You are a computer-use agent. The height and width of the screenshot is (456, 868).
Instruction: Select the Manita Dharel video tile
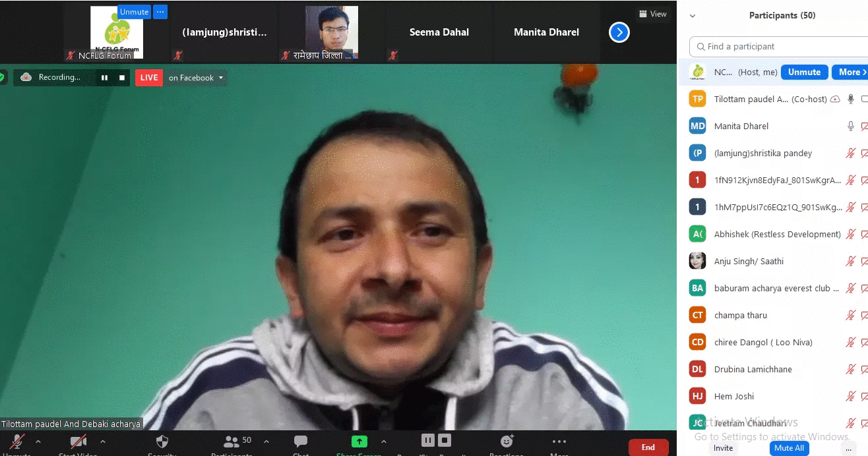tap(547, 32)
